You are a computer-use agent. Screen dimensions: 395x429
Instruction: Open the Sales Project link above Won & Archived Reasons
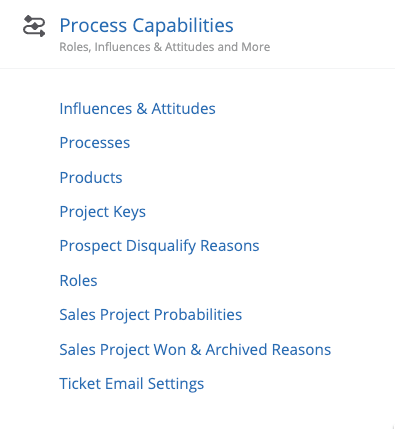(151, 315)
